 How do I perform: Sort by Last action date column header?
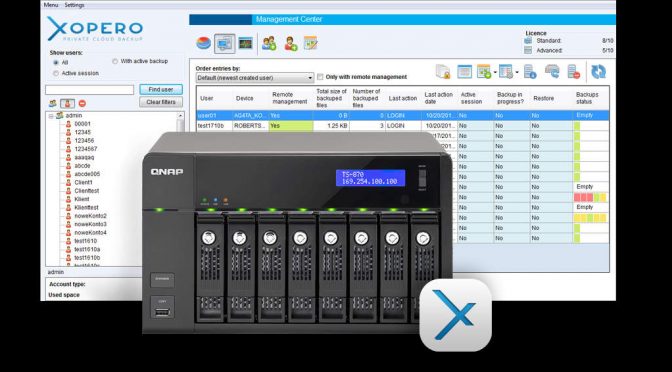[439, 98]
